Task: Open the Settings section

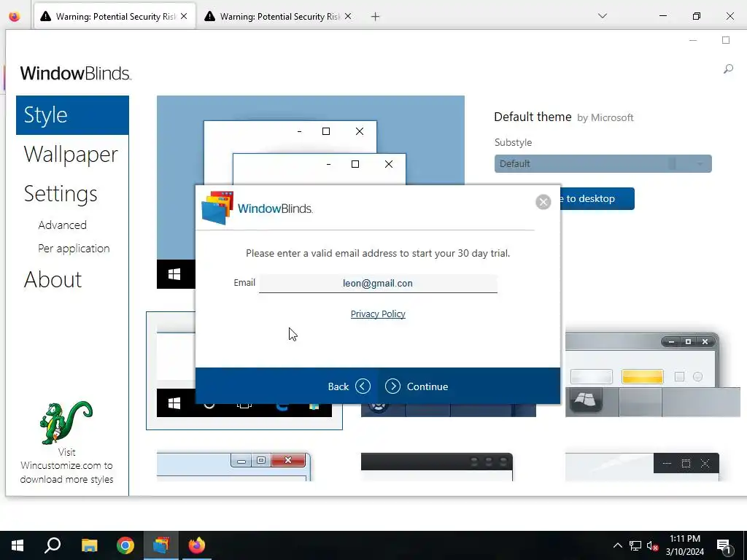Action: 61,194
